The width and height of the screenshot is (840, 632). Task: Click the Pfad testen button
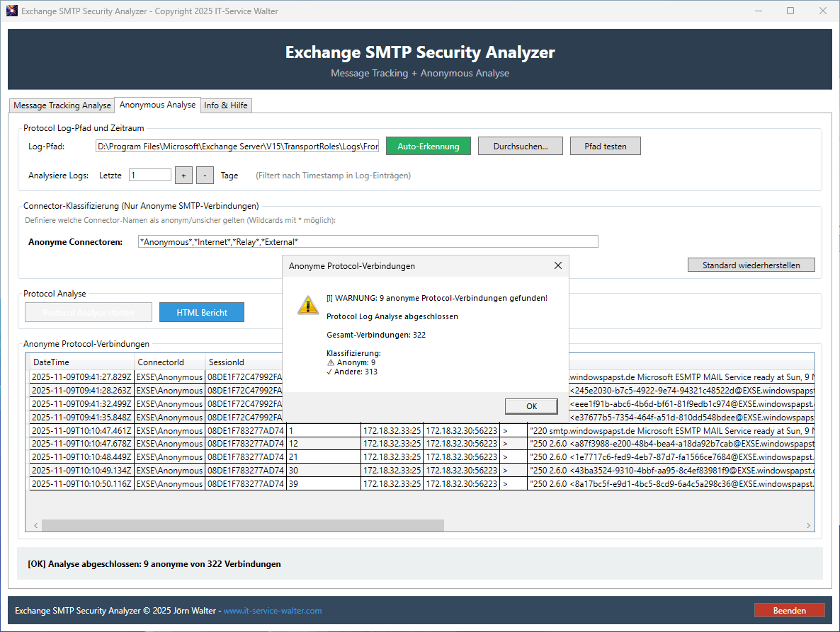point(605,146)
